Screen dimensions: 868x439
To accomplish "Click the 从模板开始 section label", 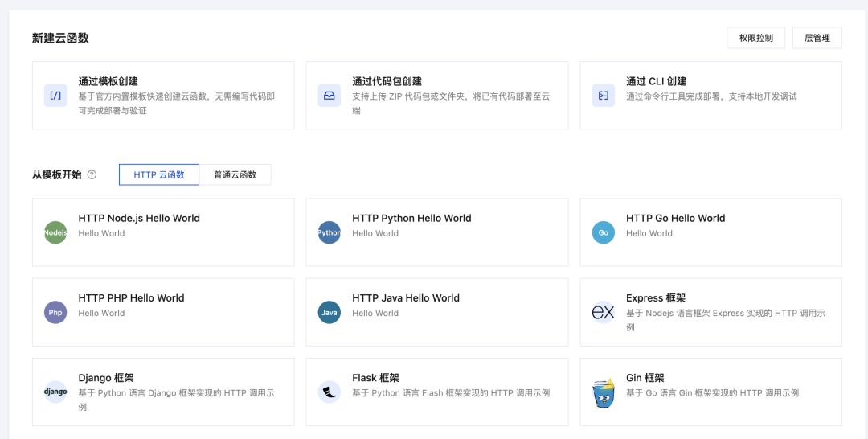I will pyautogui.click(x=56, y=175).
